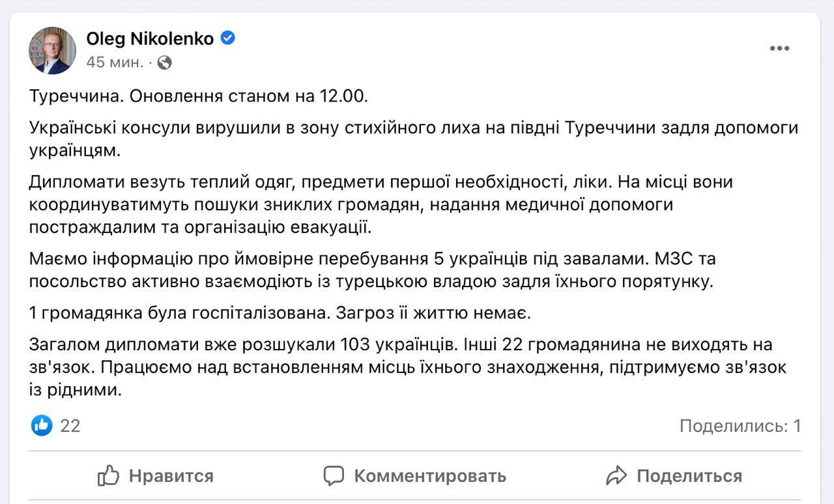This screenshot has height=504, width=834.
Task: Toggle like via the "Нравится" label
Action: 171,476
